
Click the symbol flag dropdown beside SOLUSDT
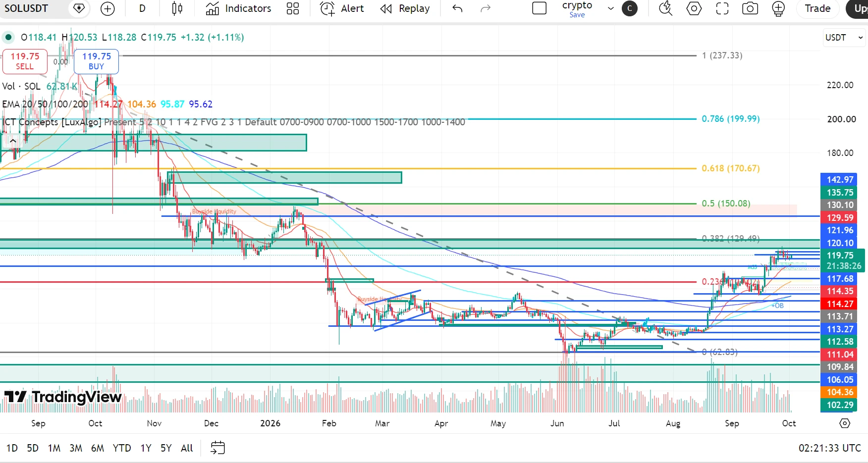click(79, 8)
